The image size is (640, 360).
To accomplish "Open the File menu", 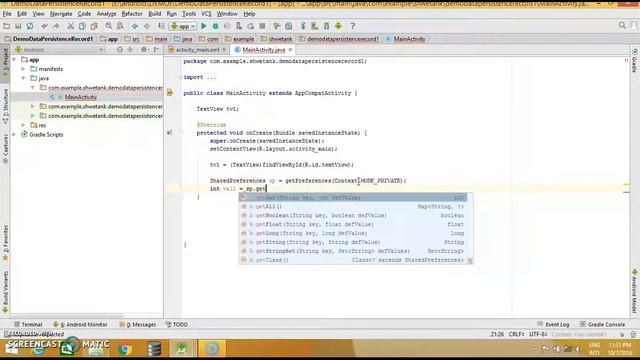I will [x=7, y=14].
